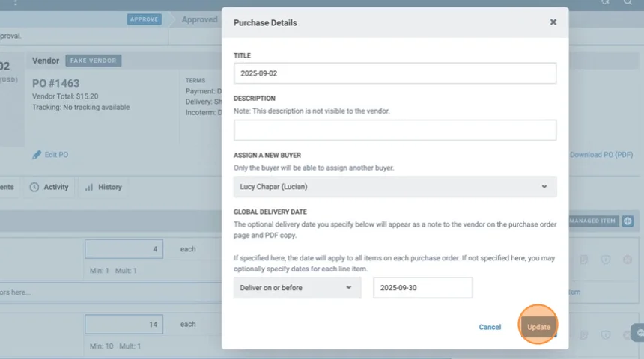This screenshot has height=359, width=644.
Task: Switch to the Activity tab
Action: [x=49, y=187]
